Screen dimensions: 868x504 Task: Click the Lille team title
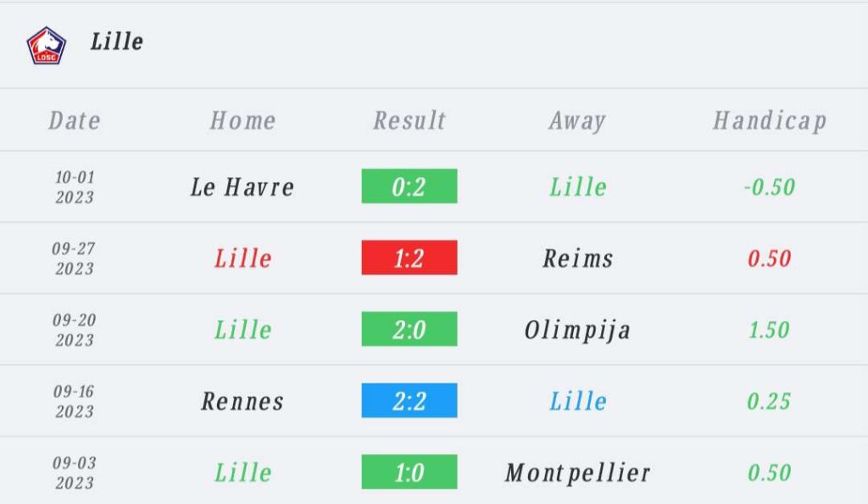(x=117, y=42)
